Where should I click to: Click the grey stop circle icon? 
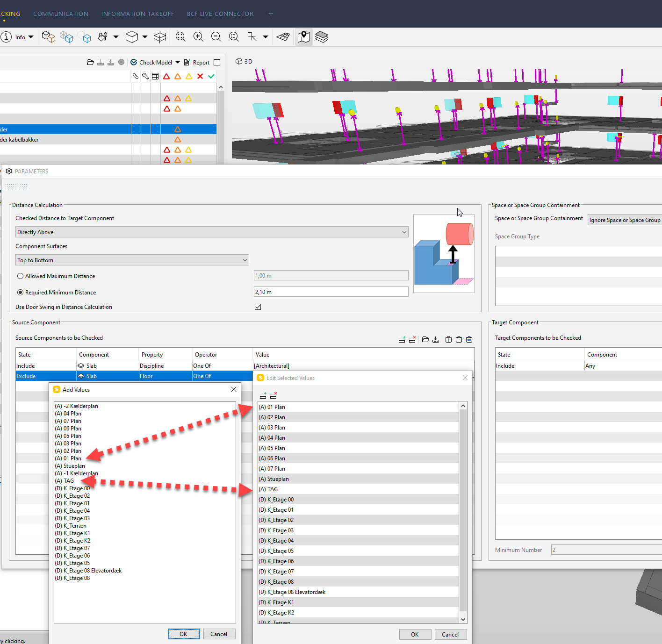click(x=122, y=62)
